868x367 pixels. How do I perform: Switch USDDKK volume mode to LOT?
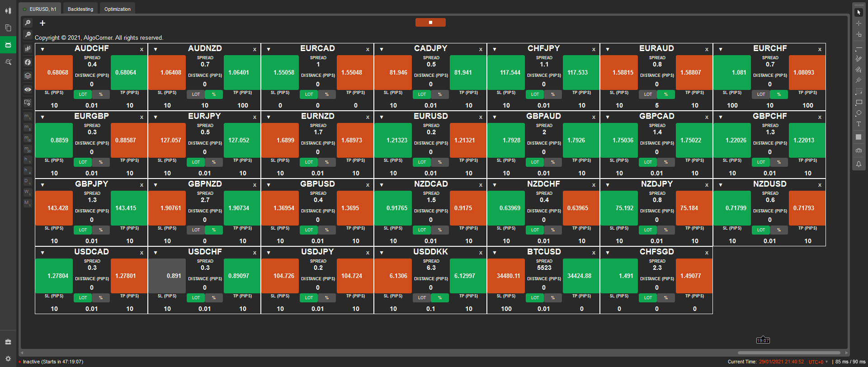(x=422, y=298)
